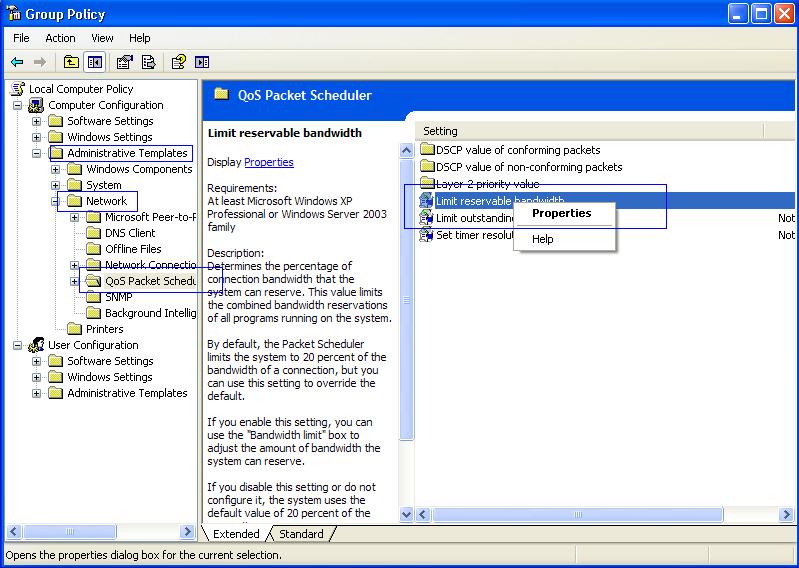Select Limit reservable bandwidth setting text

tap(500, 201)
